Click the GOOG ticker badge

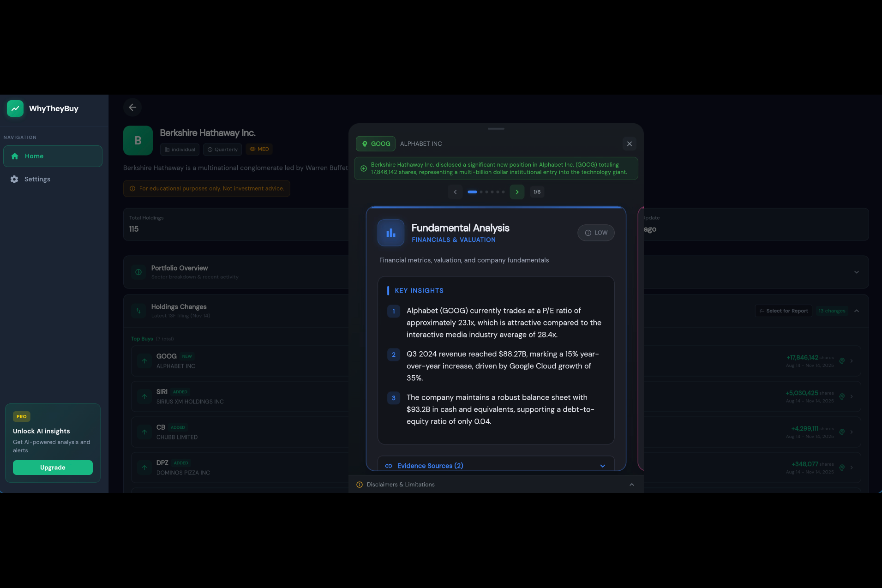pyautogui.click(x=376, y=144)
